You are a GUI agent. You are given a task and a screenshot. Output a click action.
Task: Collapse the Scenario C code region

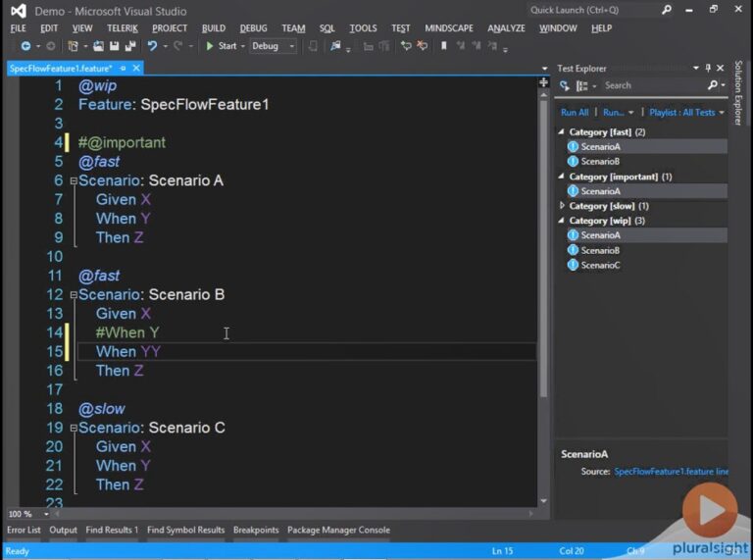tap(74, 429)
